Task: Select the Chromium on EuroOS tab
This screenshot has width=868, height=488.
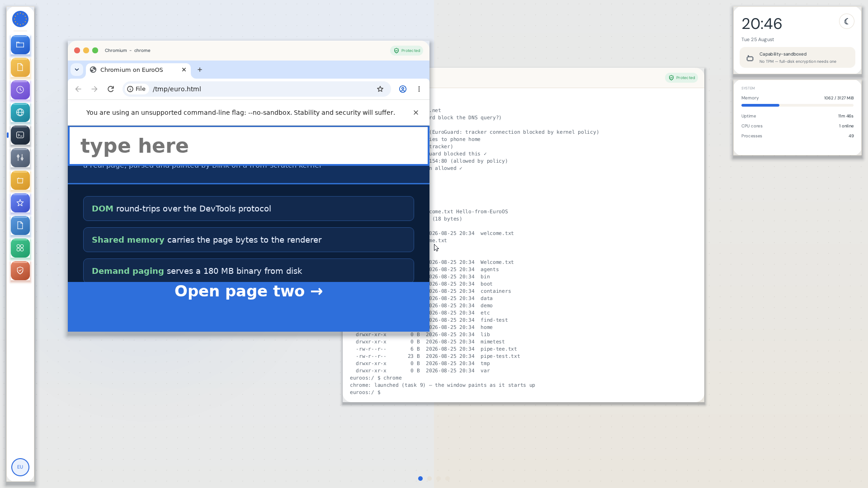Action: (138, 70)
